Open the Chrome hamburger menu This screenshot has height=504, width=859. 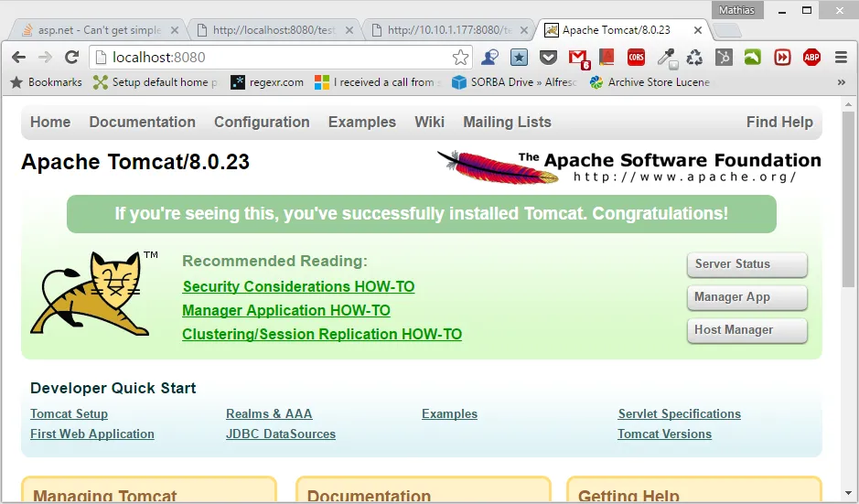tap(841, 57)
